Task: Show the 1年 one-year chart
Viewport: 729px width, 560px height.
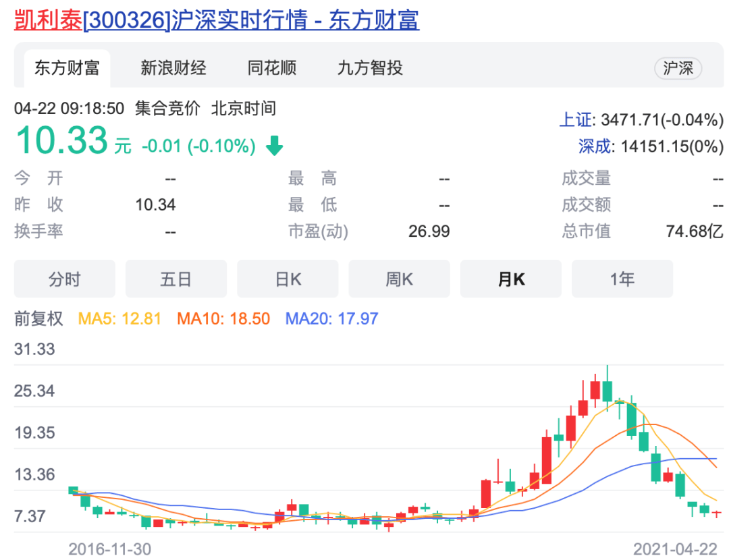Action: click(622, 278)
